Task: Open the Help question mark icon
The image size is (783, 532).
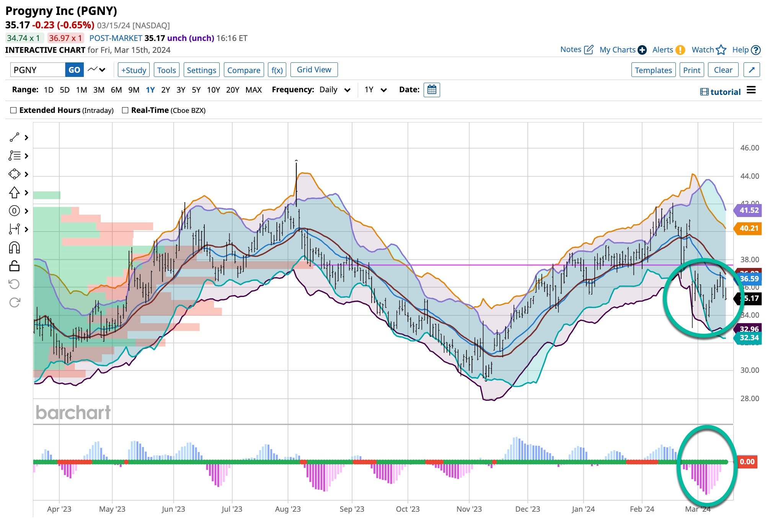Action: pyautogui.click(x=756, y=50)
